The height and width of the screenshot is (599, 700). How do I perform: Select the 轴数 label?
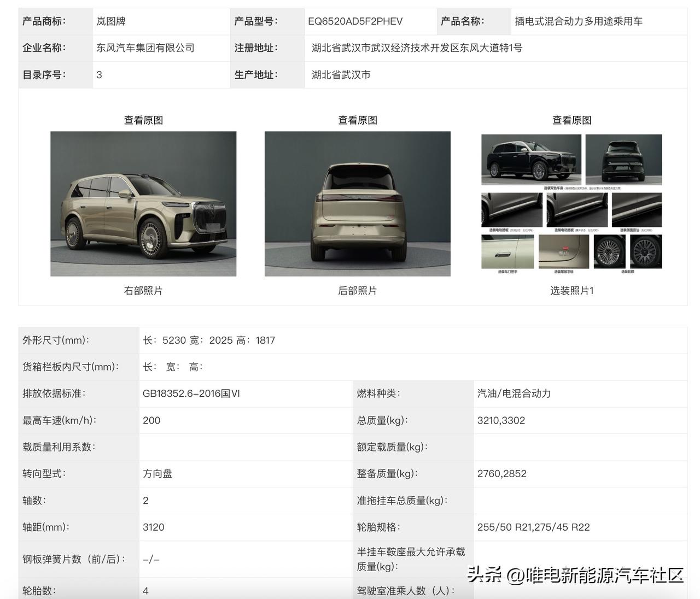click(34, 501)
